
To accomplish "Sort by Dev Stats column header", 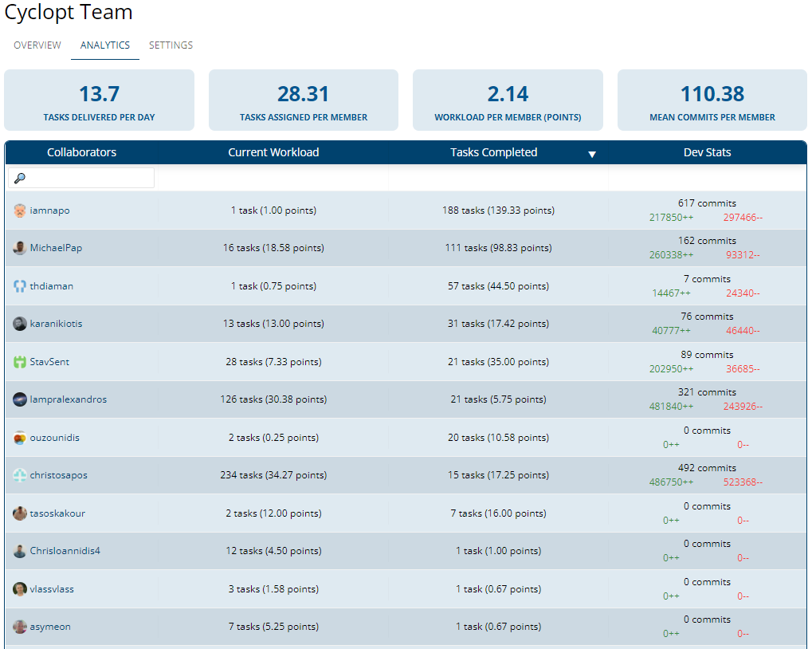I will tap(708, 152).
